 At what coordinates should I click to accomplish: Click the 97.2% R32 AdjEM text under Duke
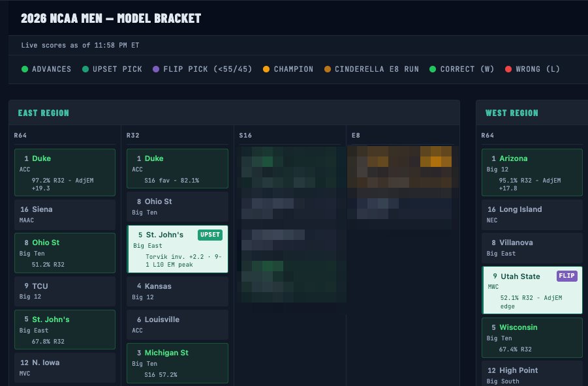pyautogui.click(x=63, y=185)
